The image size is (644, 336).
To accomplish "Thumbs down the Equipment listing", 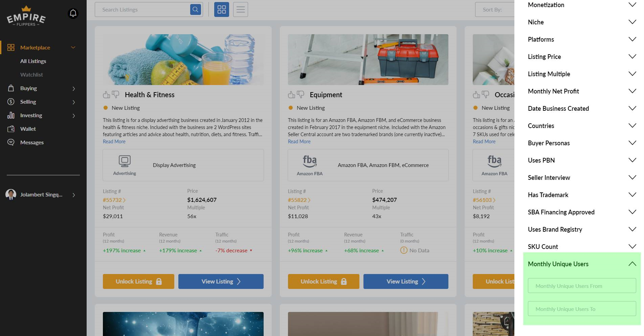I will [301, 94].
